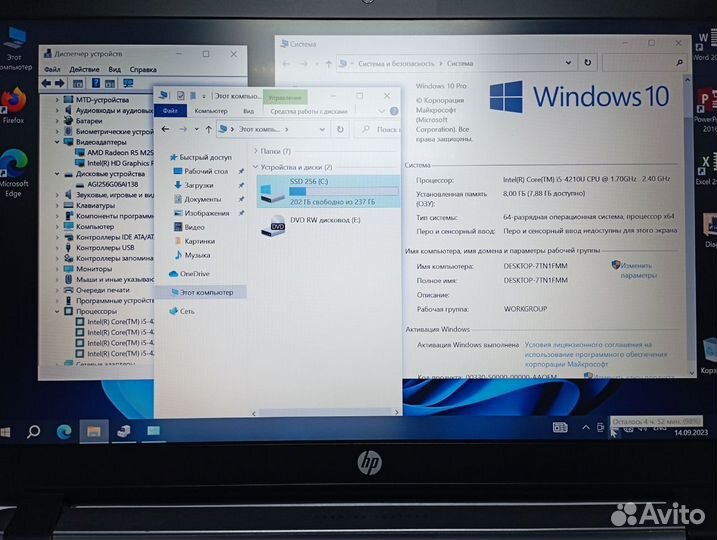The height and width of the screenshot is (540, 717).
Task: Click scan hardware monitor icon in Device Manager
Action: pos(128,83)
